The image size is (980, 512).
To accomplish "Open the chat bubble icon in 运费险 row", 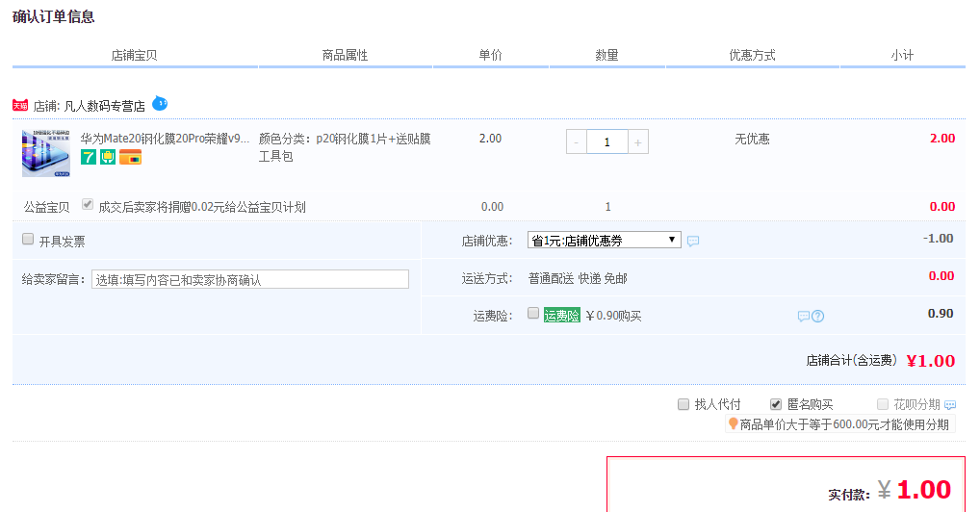I will (x=804, y=317).
